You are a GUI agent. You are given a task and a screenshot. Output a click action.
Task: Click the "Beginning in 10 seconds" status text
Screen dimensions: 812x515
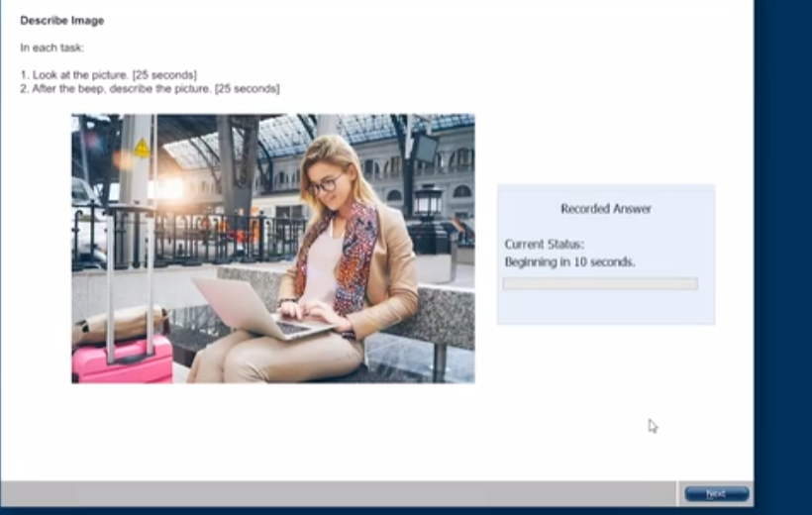pyautogui.click(x=569, y=261)
